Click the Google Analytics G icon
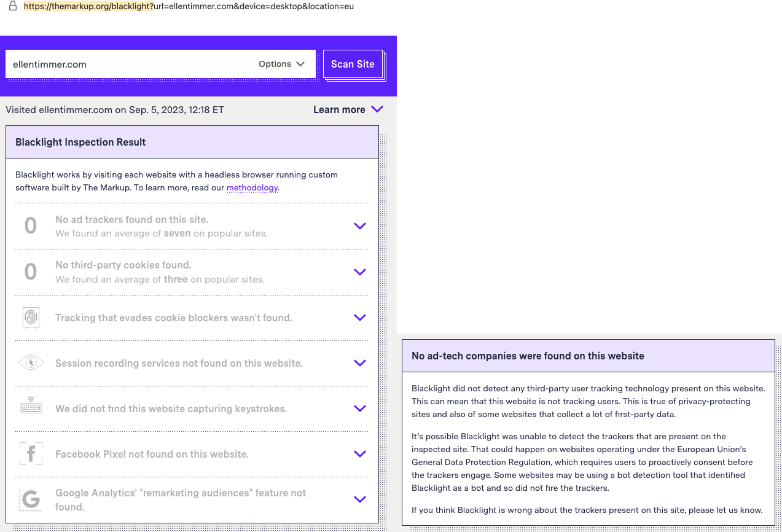 click(x=31, y=499)
